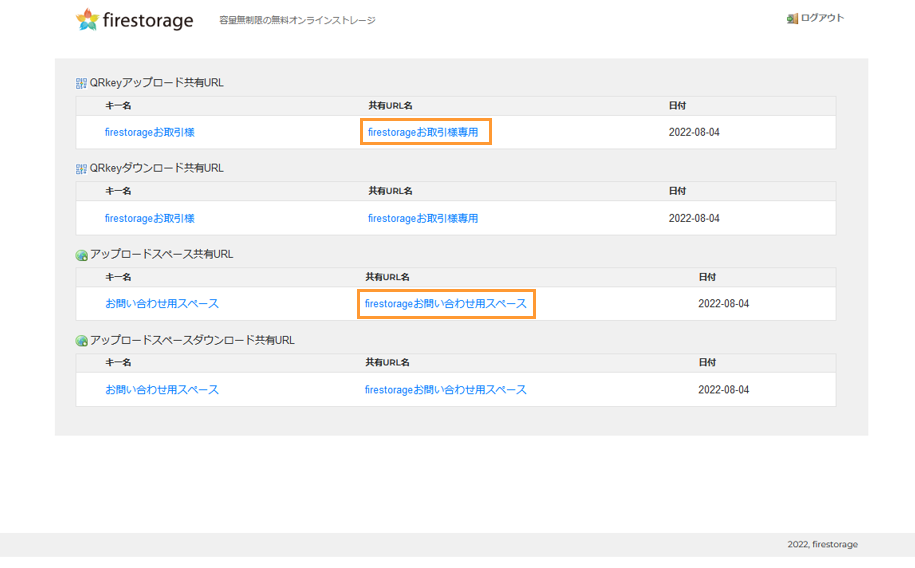Click 共有URL名 header in アップロードスペースダウンロード table
The width and height of the screenshot is (915, 568).
click(387, 363)
